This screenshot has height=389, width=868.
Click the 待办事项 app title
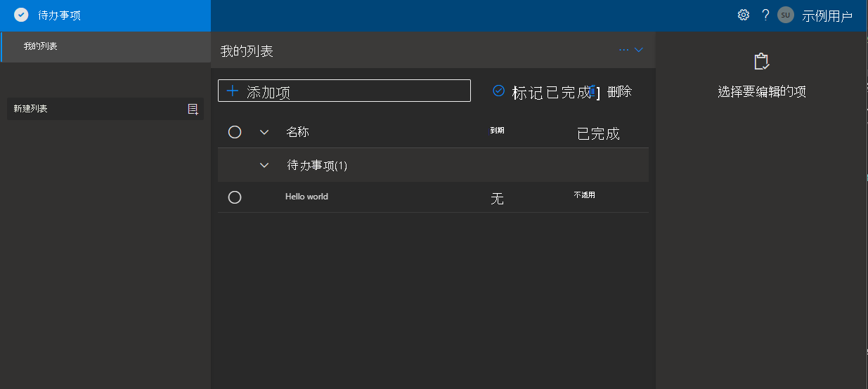[59, 15]
